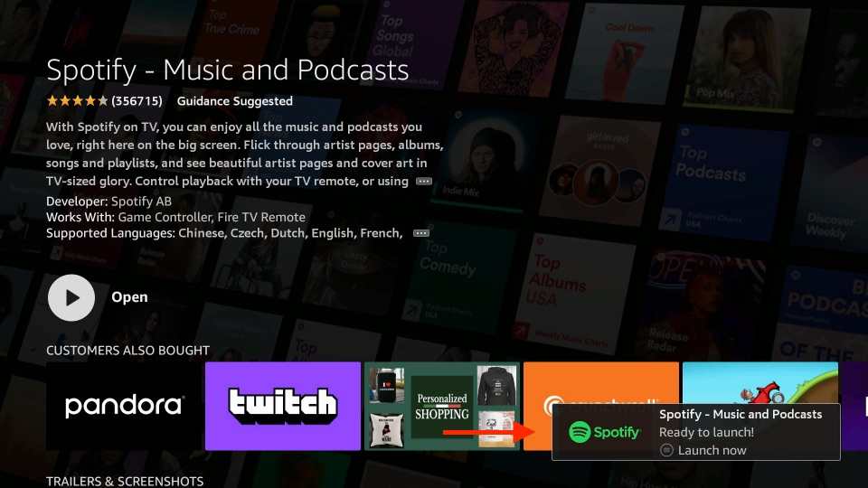This screenshot has width=868, height=488.
Task: Expand the truncated app description ellipsis
Action: click(423, 182)
